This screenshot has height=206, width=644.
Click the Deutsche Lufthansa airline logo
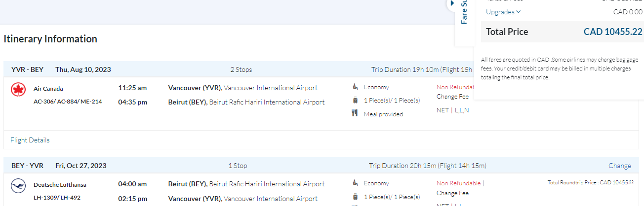[18, 186]
